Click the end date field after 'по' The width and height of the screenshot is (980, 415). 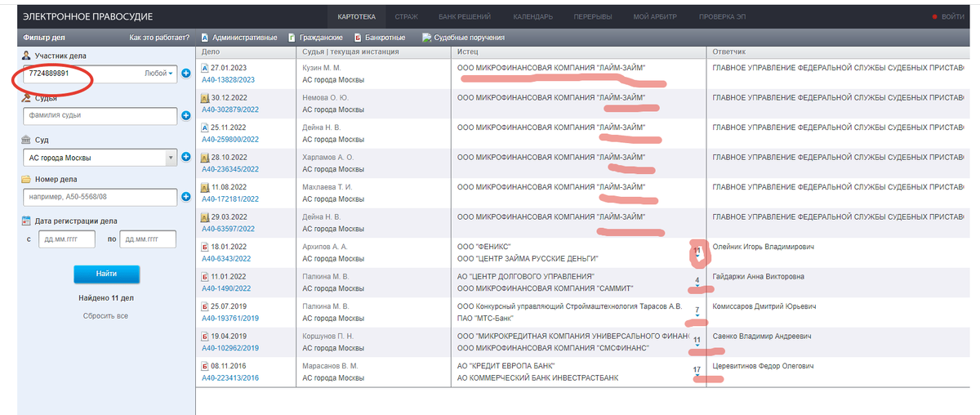click(x=148, y=239)
